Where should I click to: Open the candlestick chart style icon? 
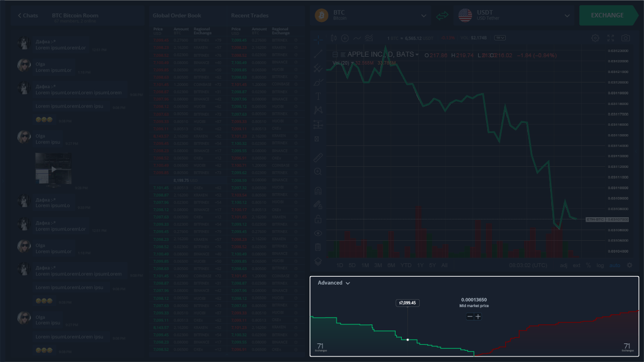333,38
